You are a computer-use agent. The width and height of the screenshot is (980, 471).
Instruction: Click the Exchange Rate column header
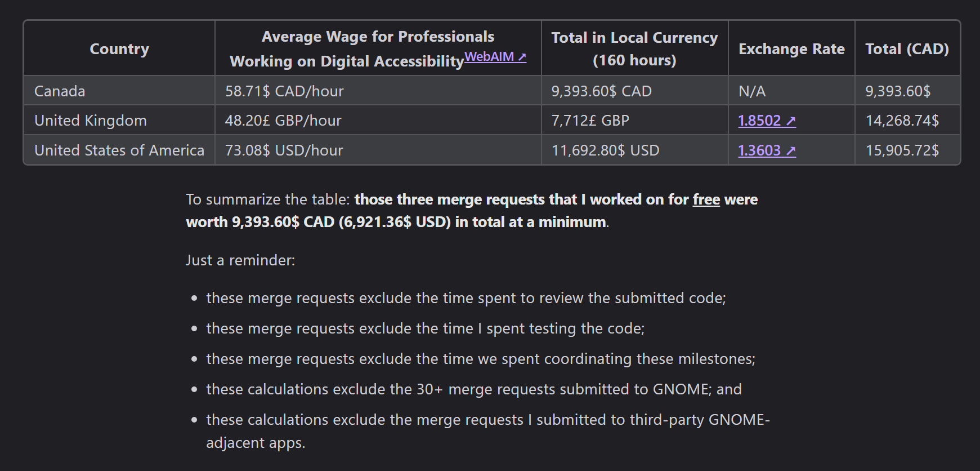(791, 49)
